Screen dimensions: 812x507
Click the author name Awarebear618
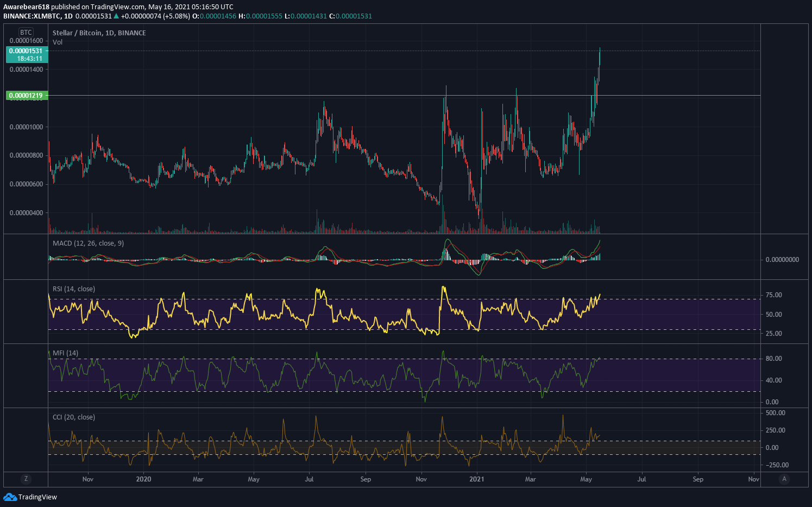click(26, 7)
